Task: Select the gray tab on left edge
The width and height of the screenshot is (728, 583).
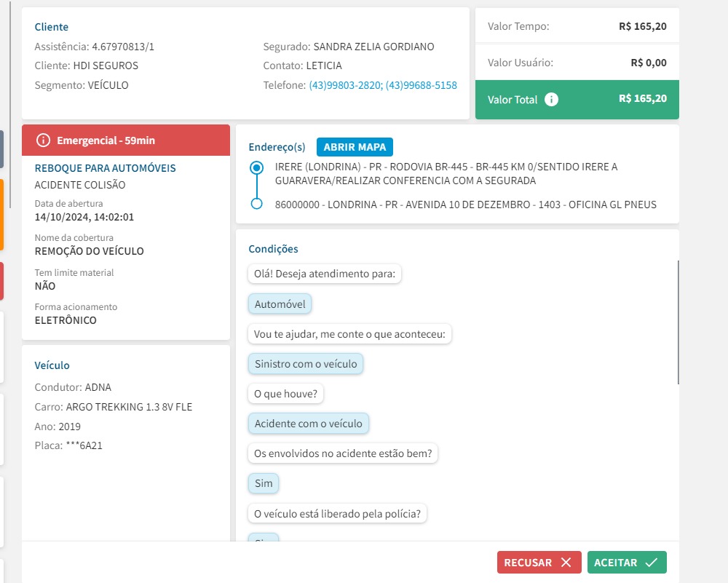Action: [2, 149]
